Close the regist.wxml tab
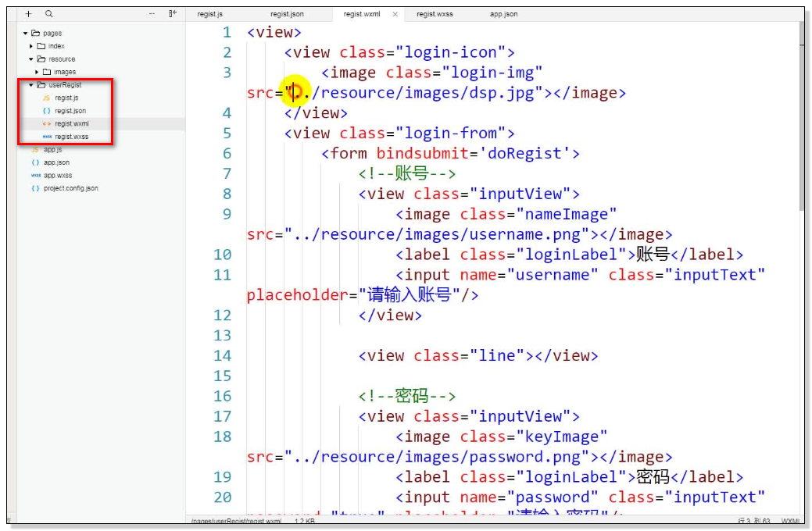The height and width of the screenshot is (531, 812). (395, 14)
